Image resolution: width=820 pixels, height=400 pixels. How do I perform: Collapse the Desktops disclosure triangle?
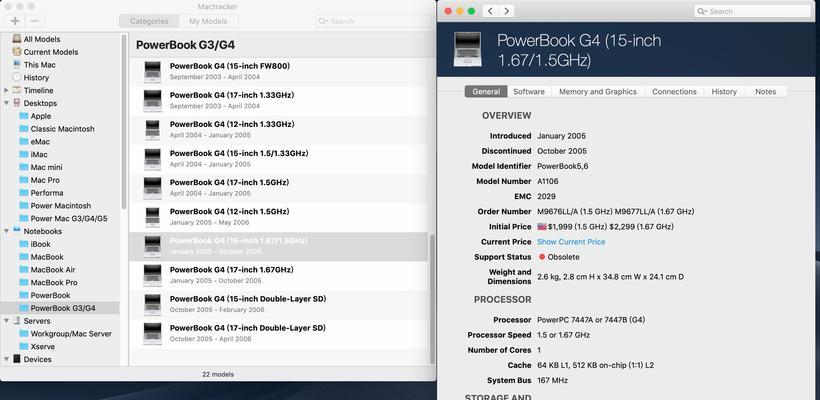click(x=6, y=103)
